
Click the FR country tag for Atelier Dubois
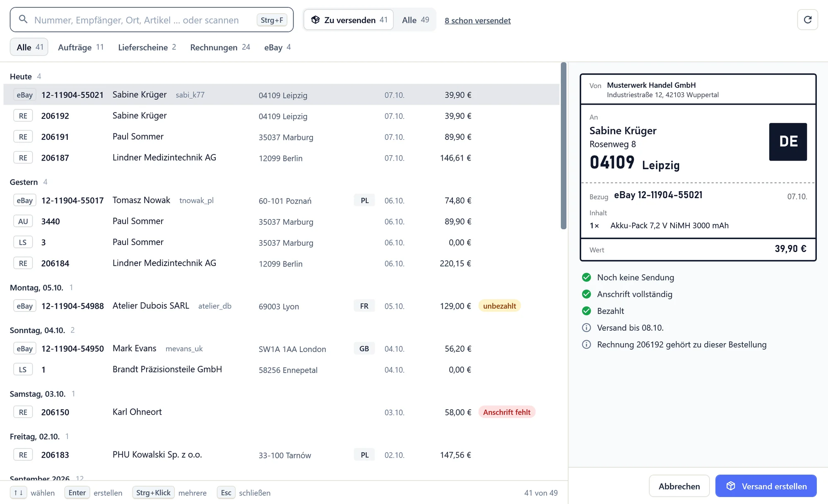[x=364, y=306]
